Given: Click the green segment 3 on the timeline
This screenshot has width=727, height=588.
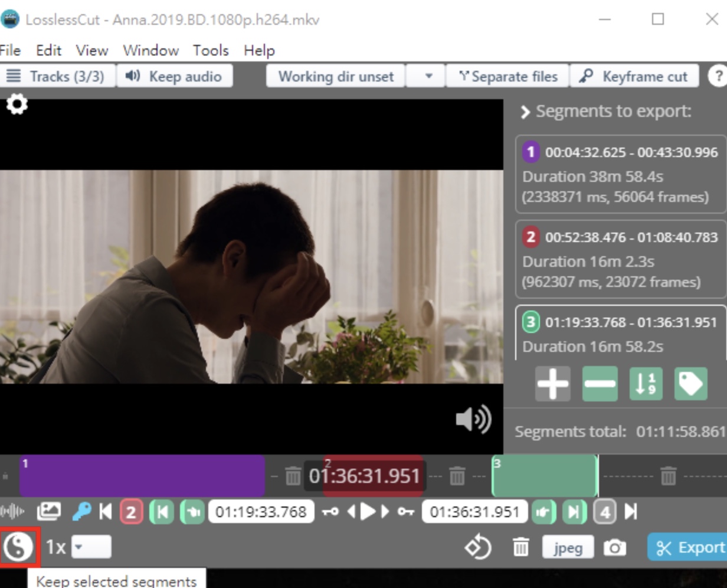Looking at the screenshot, I should point(545,475).
